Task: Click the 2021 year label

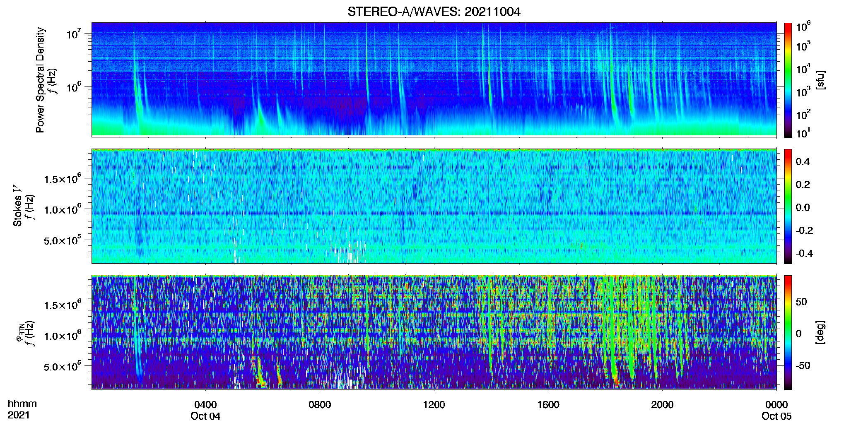Action: [x=19, y=415]
